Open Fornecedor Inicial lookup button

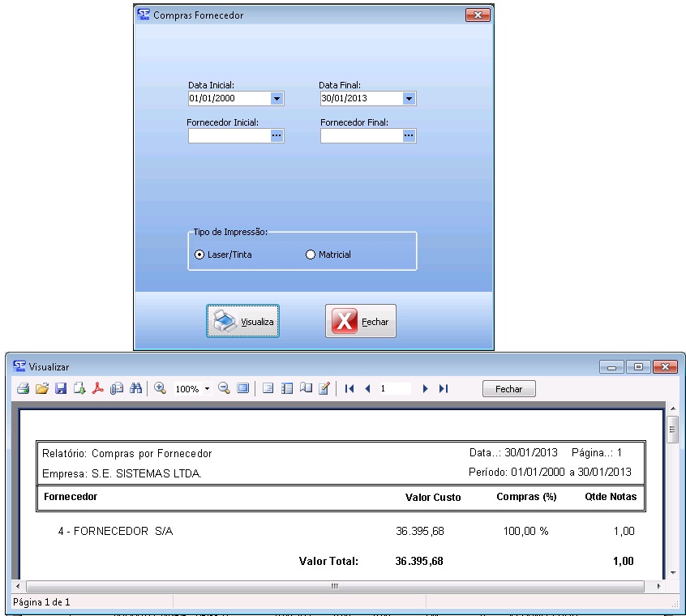point(277,136)
